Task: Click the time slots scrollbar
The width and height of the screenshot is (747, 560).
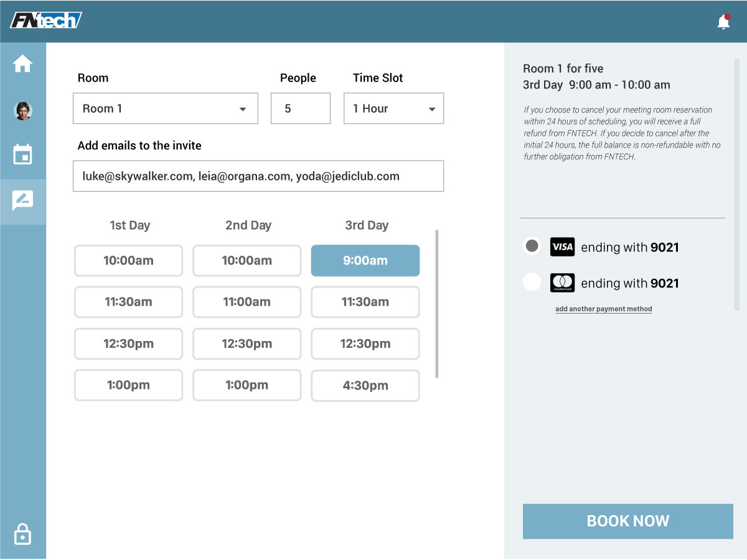Action: click(x=437, y=304)
